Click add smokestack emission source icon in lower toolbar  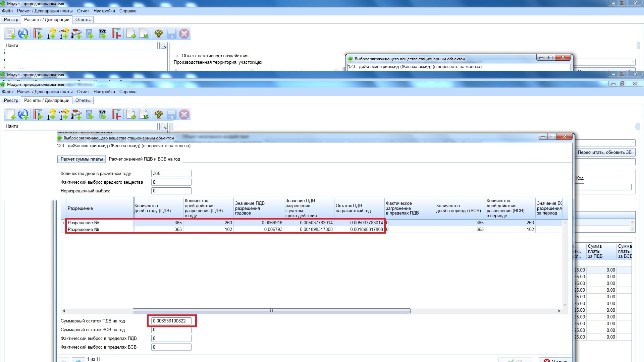click(38, 115)
